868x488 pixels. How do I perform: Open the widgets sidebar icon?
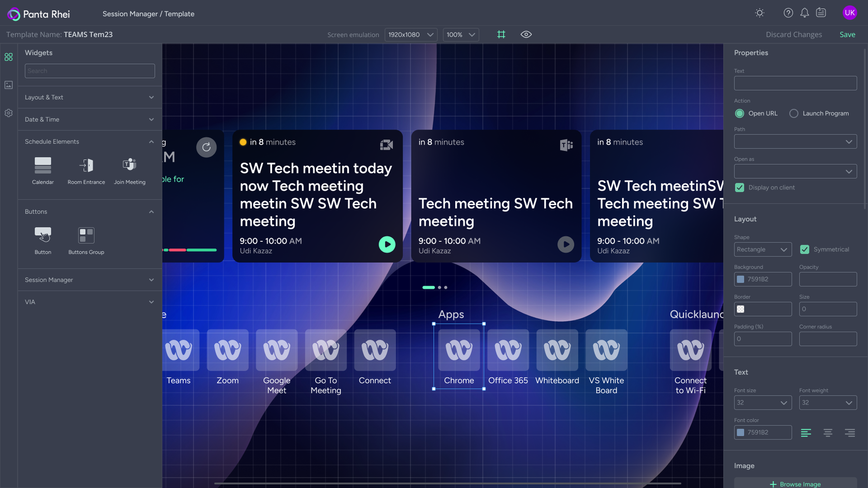[x=9, y=57]
